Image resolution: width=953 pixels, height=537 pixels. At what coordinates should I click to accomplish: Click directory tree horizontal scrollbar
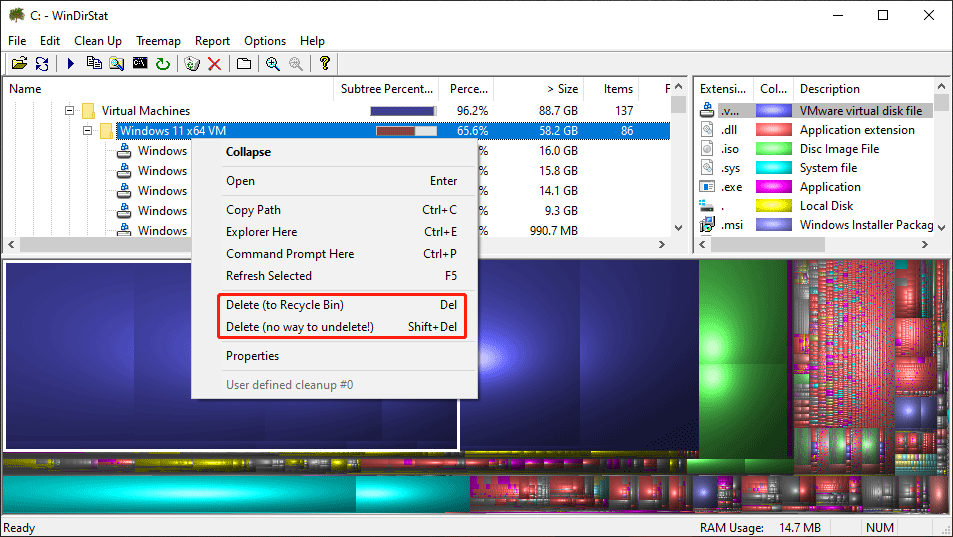tap(337, 244)
